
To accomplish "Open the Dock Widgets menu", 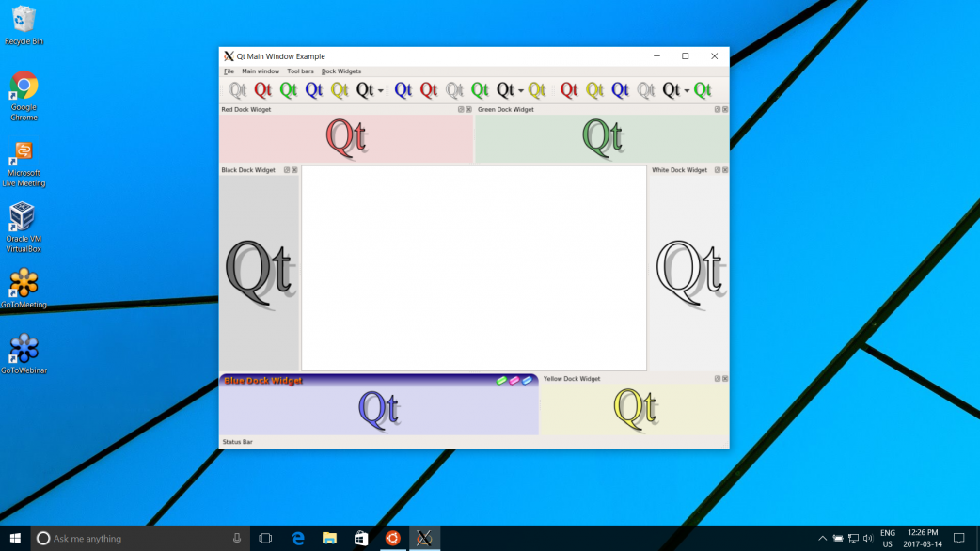I will pyautogui.click(x=340, y=71).
